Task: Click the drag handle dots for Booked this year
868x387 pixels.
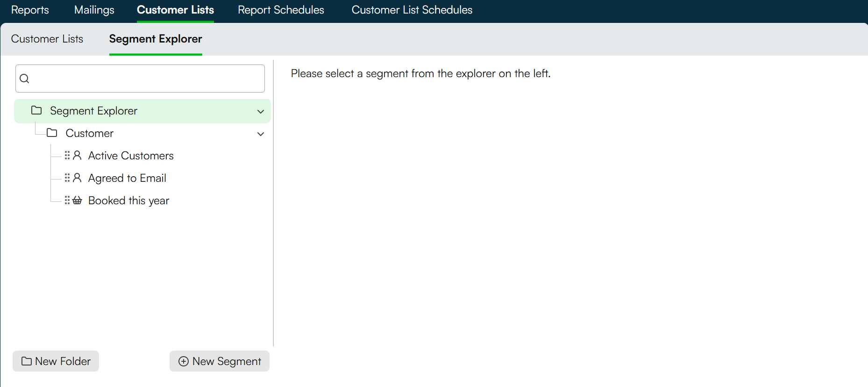Action: (67, 200)
